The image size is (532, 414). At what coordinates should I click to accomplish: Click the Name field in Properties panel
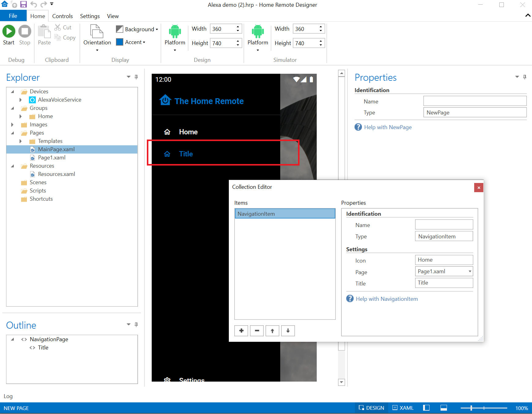(475, 101)
